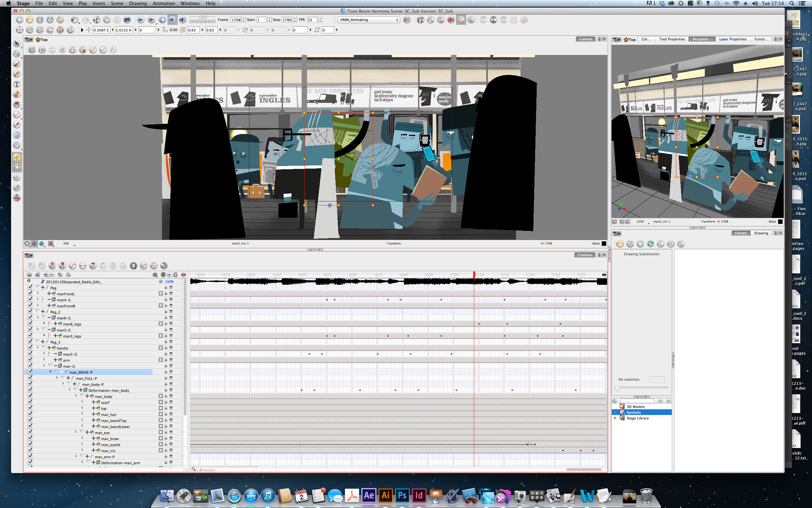Select the Rotate tool in advanced animation toolbar
812x508 pixels.
point(29,30)
